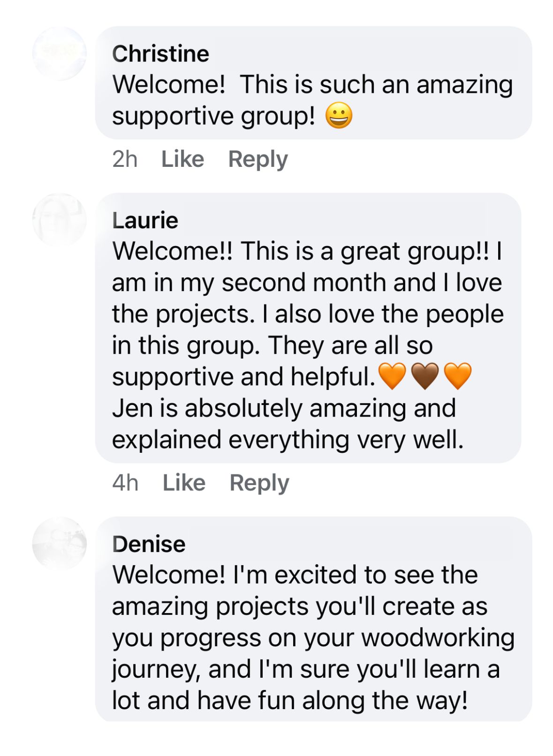Tap the grinning face emoji in Christine's comment

pyautogui.click(x=339, y=116)
